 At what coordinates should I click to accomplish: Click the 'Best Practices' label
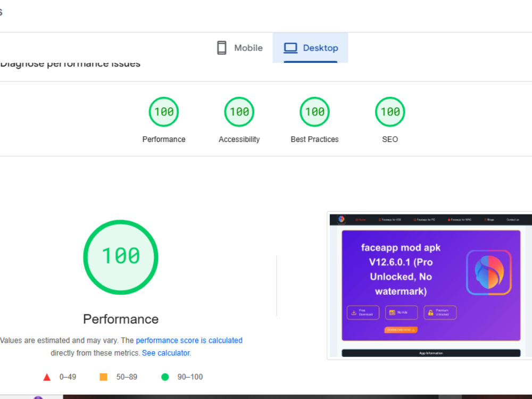314,139
